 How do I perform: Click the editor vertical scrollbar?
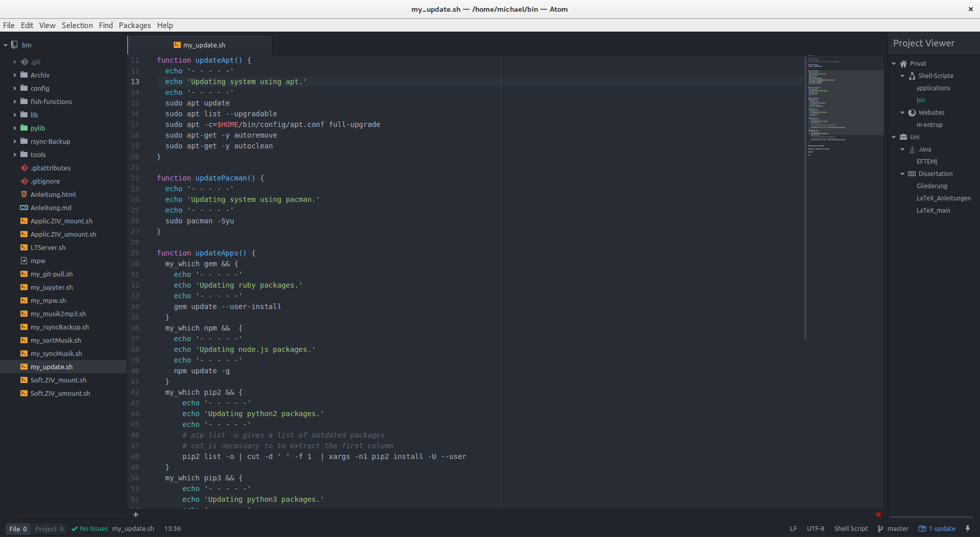[x=805, y=198]
